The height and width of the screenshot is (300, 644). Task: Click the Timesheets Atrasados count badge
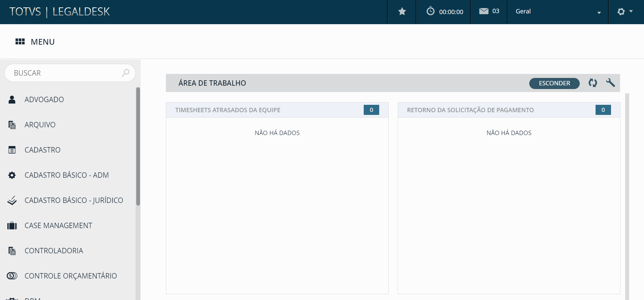(371, 110)
